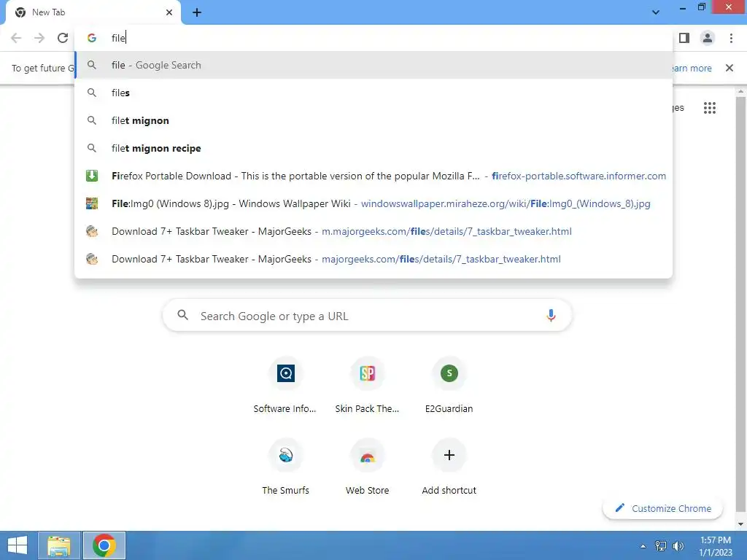This screenshot has height=560, width=747.
Task: Open the Software Info shortcut
Action: coord(285,386)
